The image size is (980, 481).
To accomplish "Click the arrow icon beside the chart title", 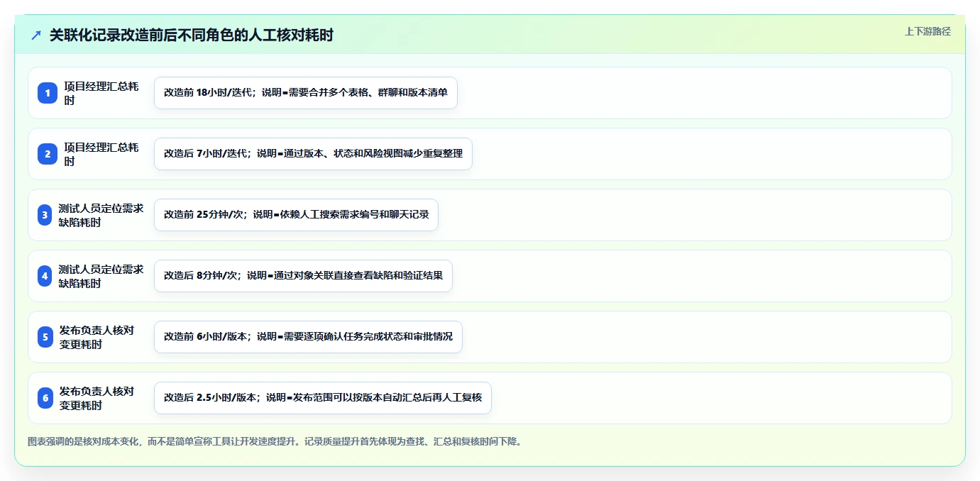I will click(x=36, y=35).
